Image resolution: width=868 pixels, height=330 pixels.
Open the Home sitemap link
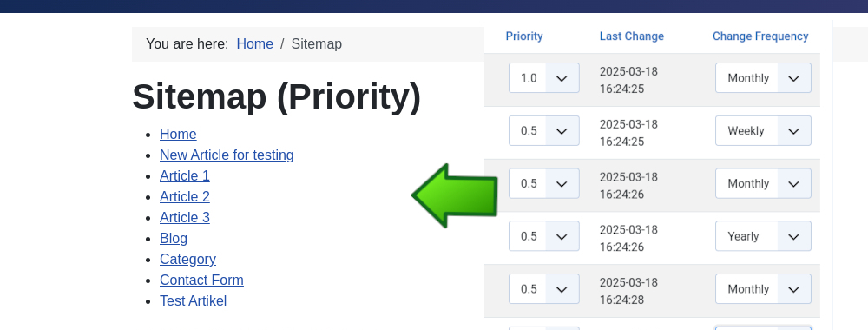click(178, 134)
